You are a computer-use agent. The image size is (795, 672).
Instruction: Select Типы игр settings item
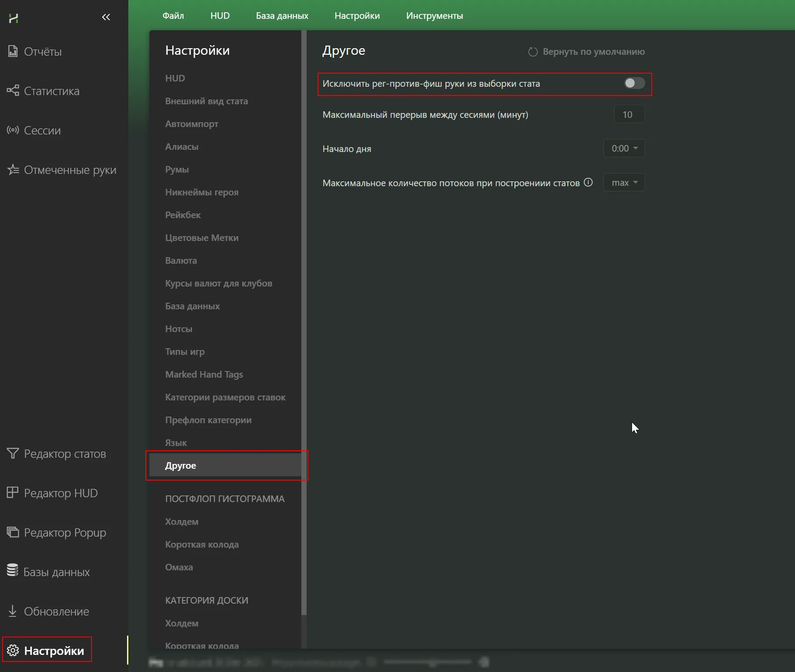[x=185, y=351]
